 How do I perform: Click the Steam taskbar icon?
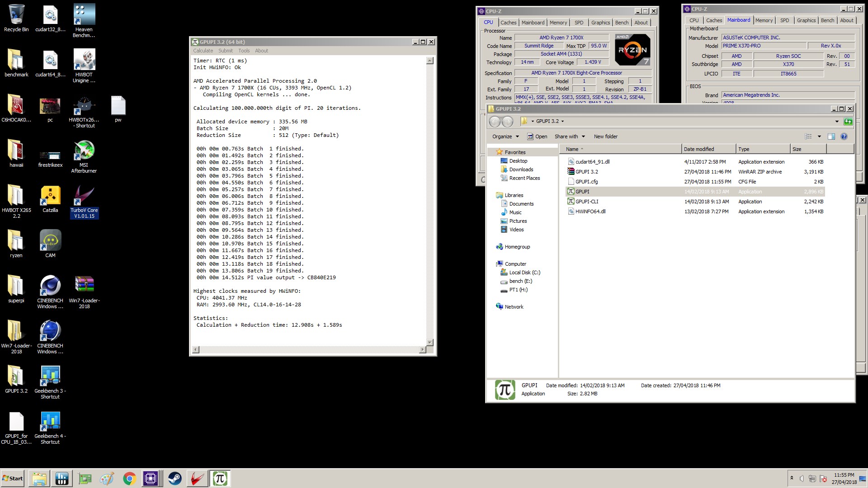[175, 479]
